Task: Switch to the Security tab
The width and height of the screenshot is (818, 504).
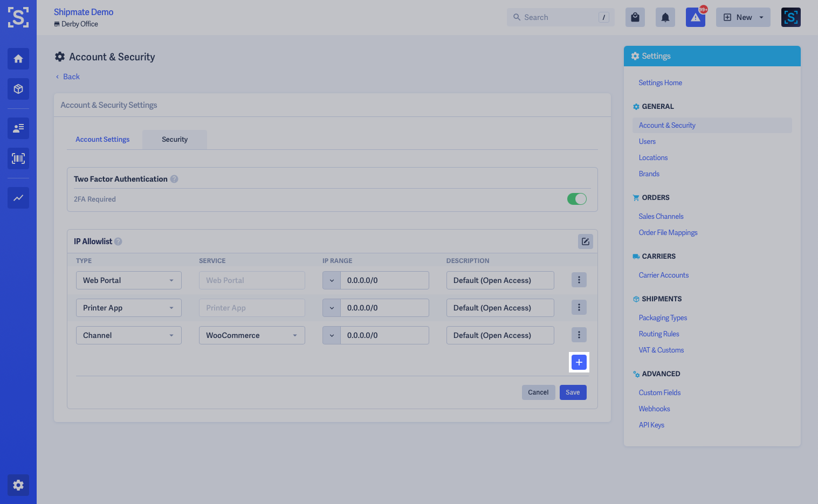Action: pyautogui.click(x=175, y=140)
